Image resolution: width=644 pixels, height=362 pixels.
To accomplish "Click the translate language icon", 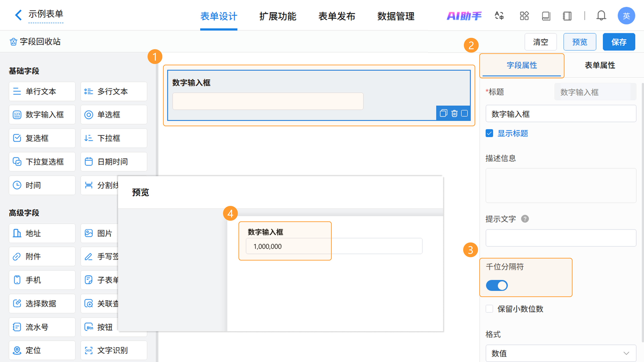I will (499, 16).
